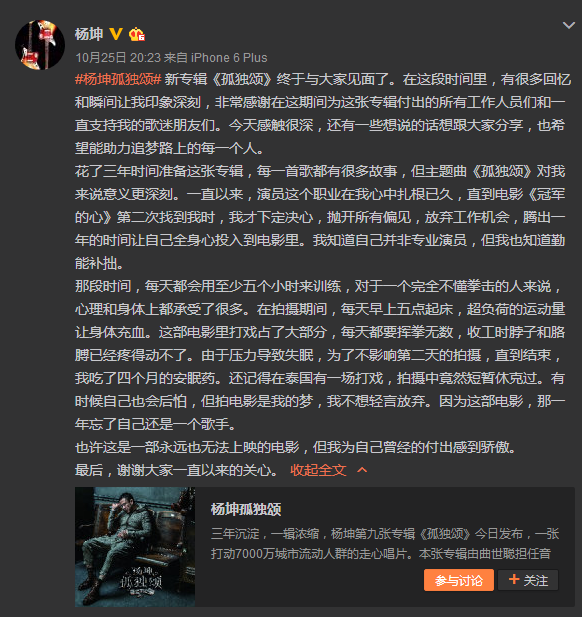Click the orange V verified badge

tap(116, 34)
